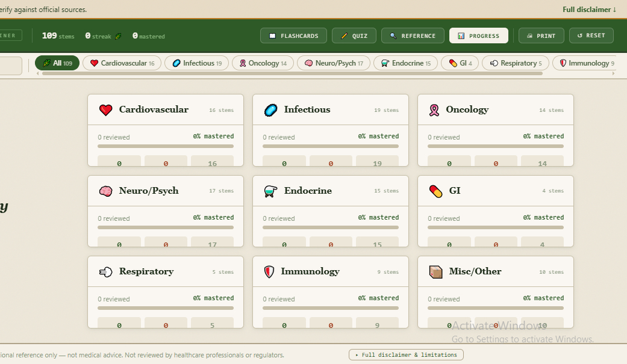Click the heart icon on Cardiovascular card
The image size is (627, 364).
pyautogui.click(x=105, y=110)
